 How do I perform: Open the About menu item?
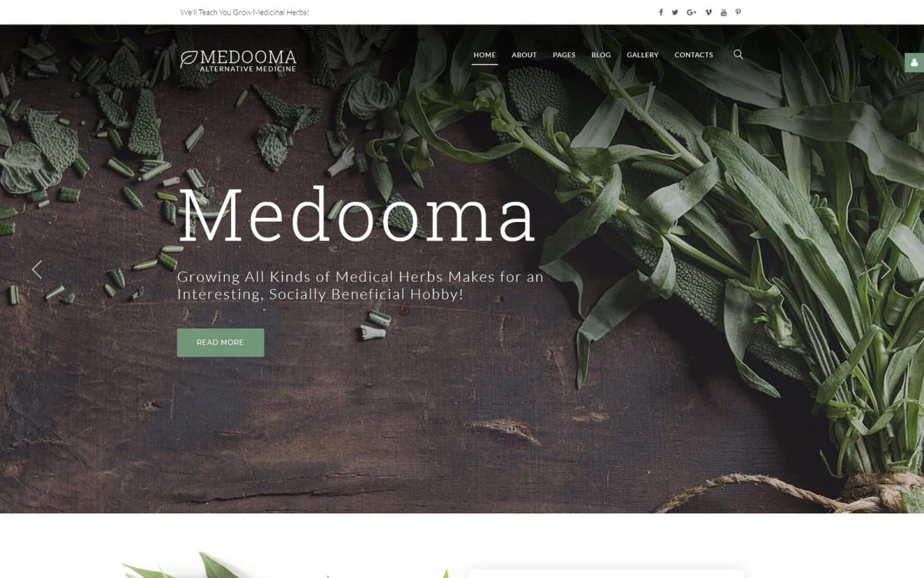pyautogui.click(x=524, y=55)
